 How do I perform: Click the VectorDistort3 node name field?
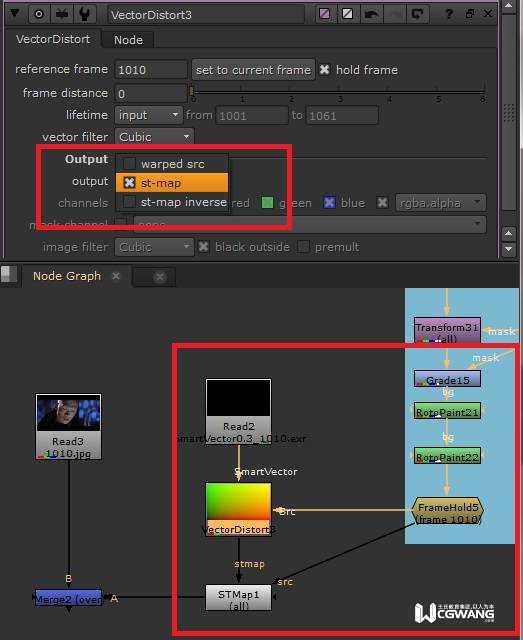point(206,15)
